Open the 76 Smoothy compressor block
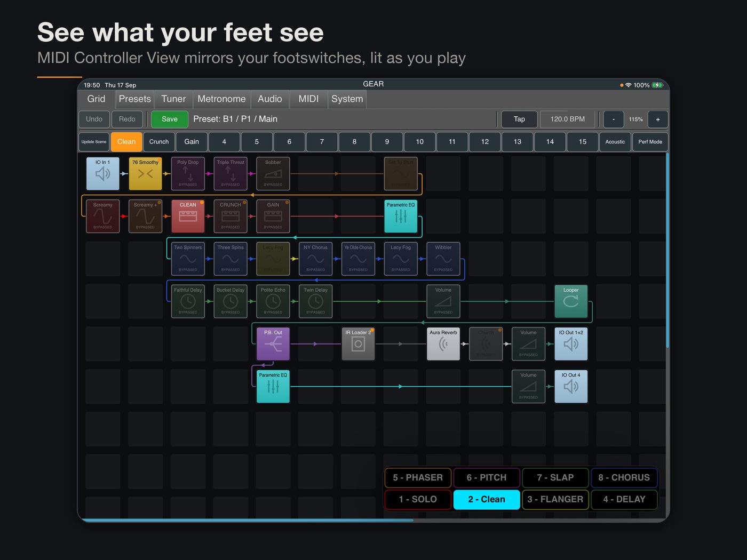 tap(145, 173)
